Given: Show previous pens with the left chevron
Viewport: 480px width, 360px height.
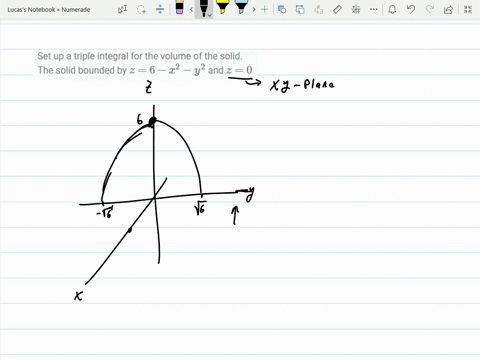Looking at the screenshot, I should point(191,9).
